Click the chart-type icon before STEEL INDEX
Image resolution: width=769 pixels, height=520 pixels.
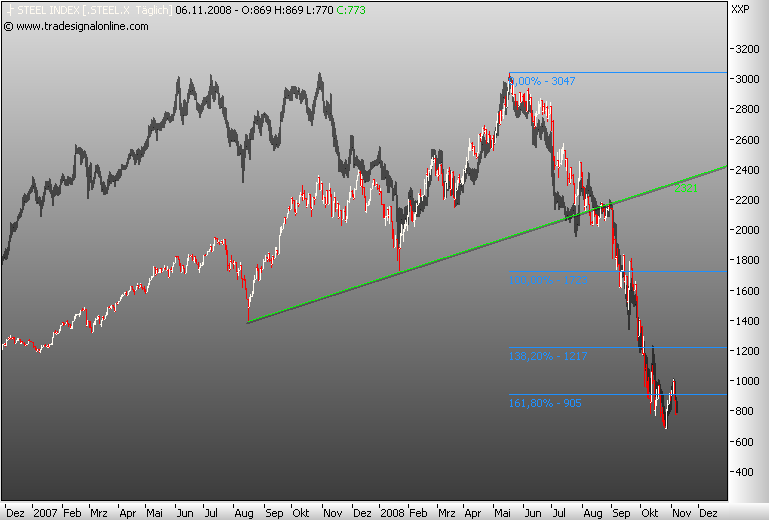7,9
